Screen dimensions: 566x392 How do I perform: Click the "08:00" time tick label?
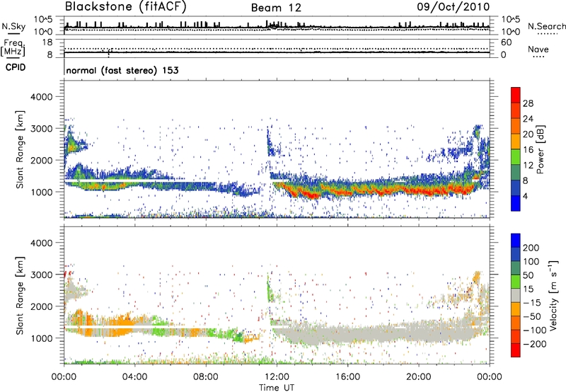point(206,377)
